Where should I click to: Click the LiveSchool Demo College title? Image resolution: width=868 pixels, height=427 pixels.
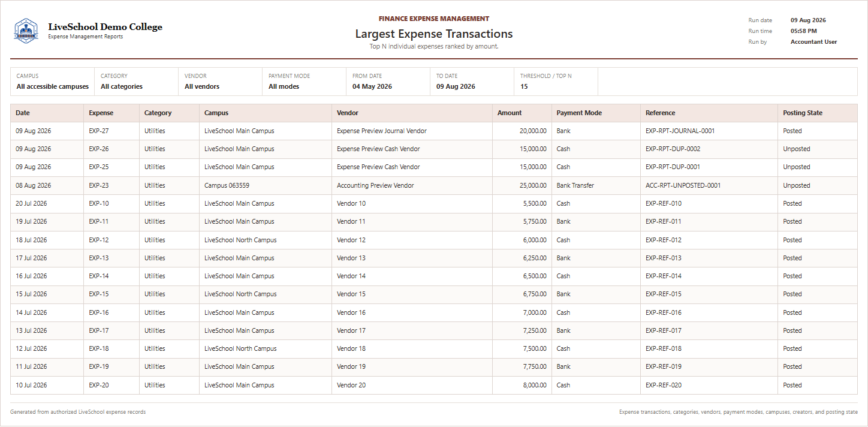click(x=105, y=27)
